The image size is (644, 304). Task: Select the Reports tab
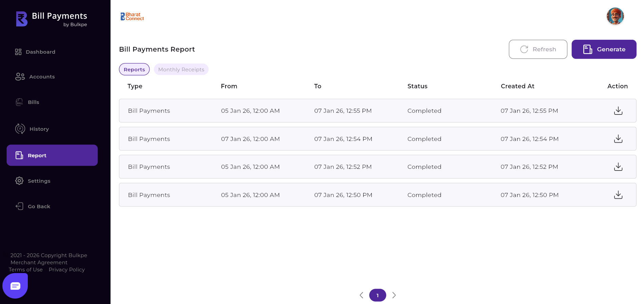coord(134,70)
